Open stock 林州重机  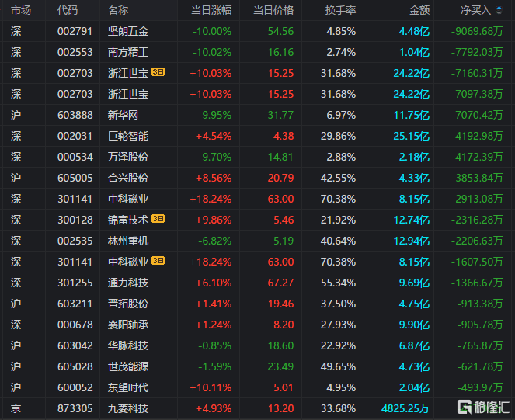point(128,241)
